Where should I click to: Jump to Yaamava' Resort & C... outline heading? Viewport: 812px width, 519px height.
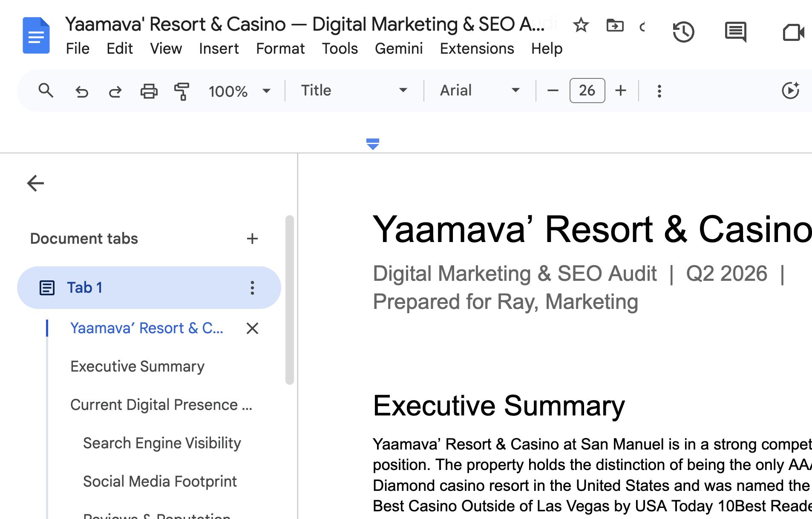pyautogui.click(x=147, y=328)
